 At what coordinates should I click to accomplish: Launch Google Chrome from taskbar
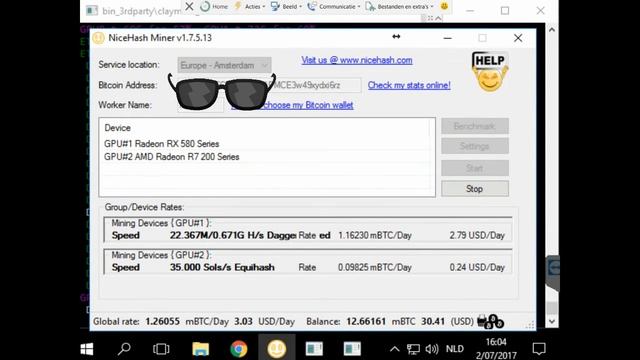click(238, 349)
